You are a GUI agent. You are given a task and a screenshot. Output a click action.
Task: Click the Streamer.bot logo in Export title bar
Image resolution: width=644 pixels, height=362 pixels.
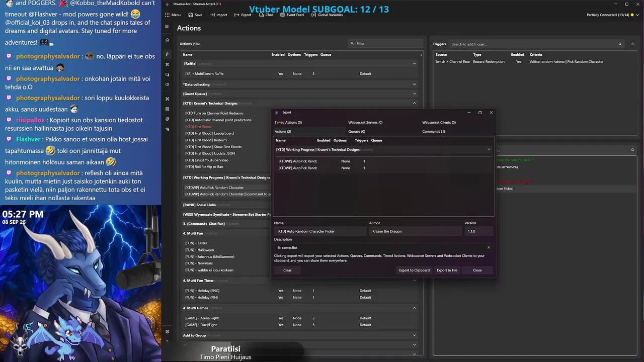(277, 113)
